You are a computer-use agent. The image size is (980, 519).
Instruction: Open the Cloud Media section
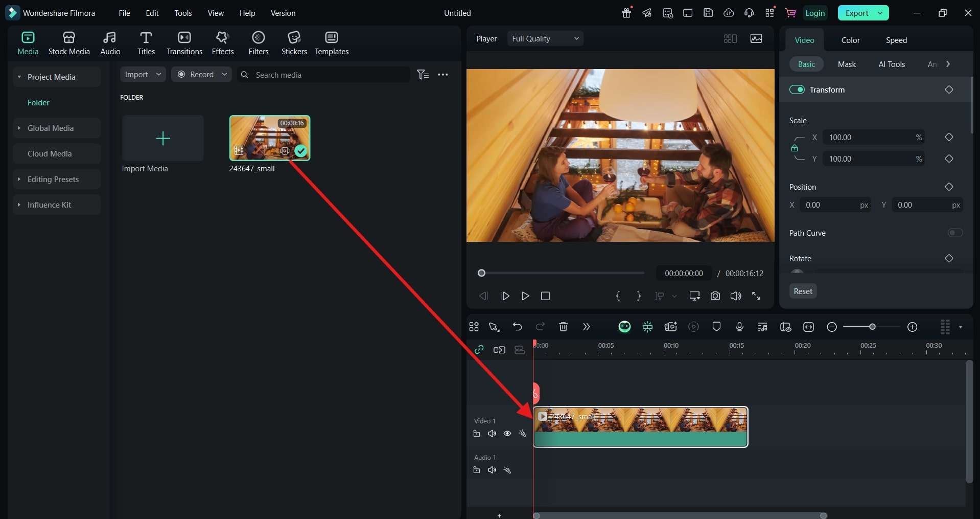coord(57,153)
